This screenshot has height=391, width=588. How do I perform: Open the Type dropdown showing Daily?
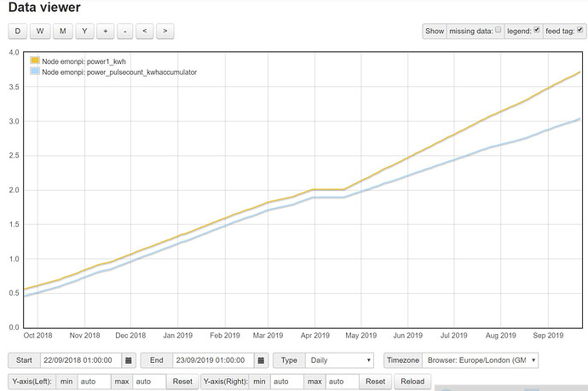[x=339, y=360]
